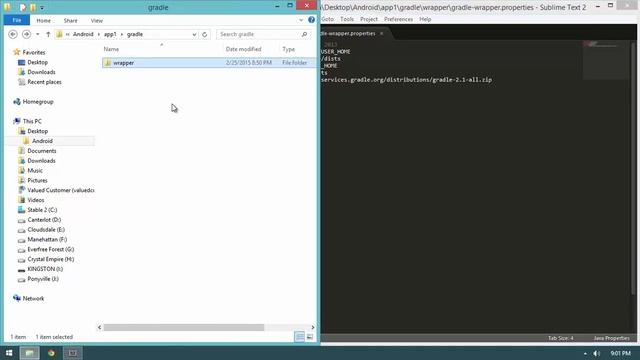Open the Share ribbon tab
This screenshot has height=360, width=640.
pos(70,20)
